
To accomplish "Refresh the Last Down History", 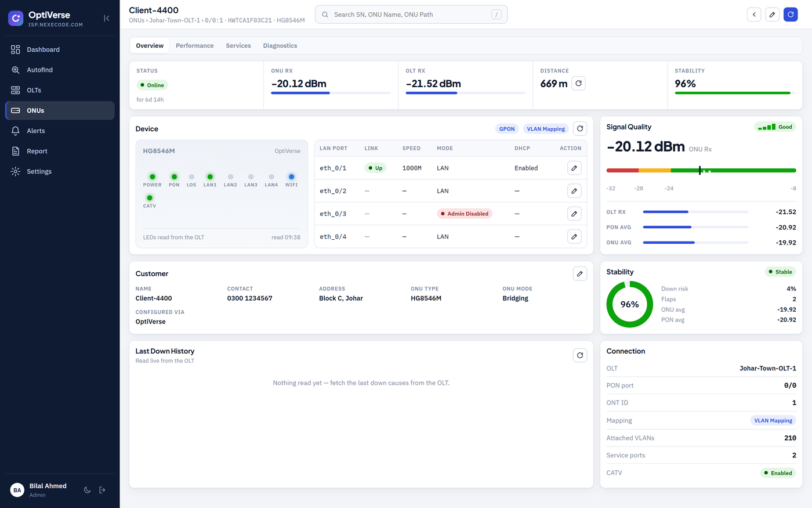I will coord(580,355).
